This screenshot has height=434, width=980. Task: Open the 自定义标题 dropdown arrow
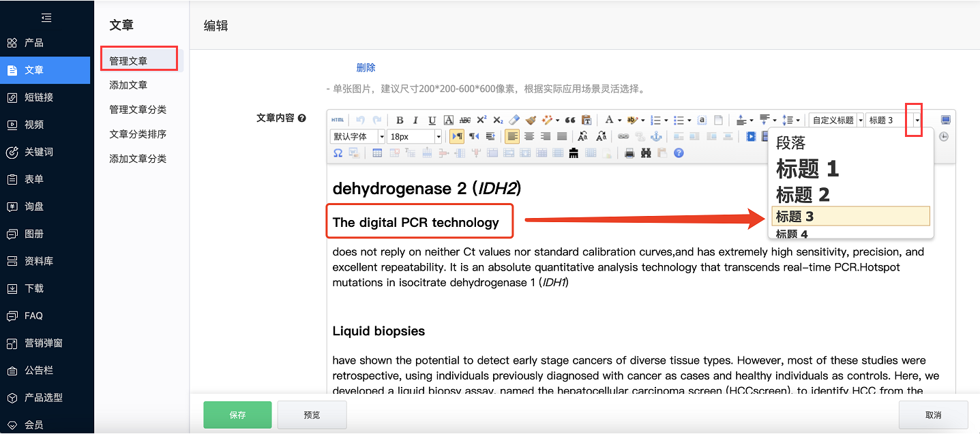[861, 121]
